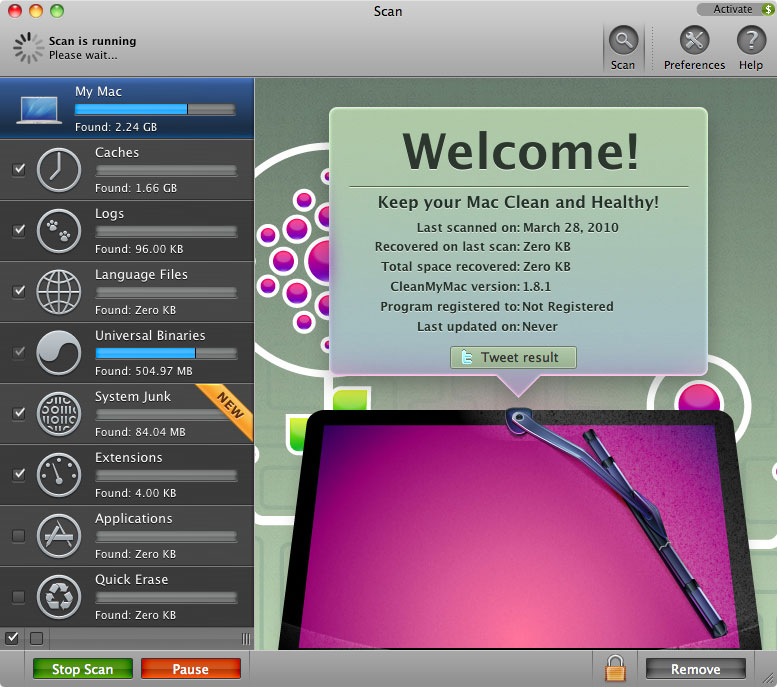The width and height of the screenshot is (777, 687).
Task: Click the sidebar resize grip handle
Action: coord(246,638)
